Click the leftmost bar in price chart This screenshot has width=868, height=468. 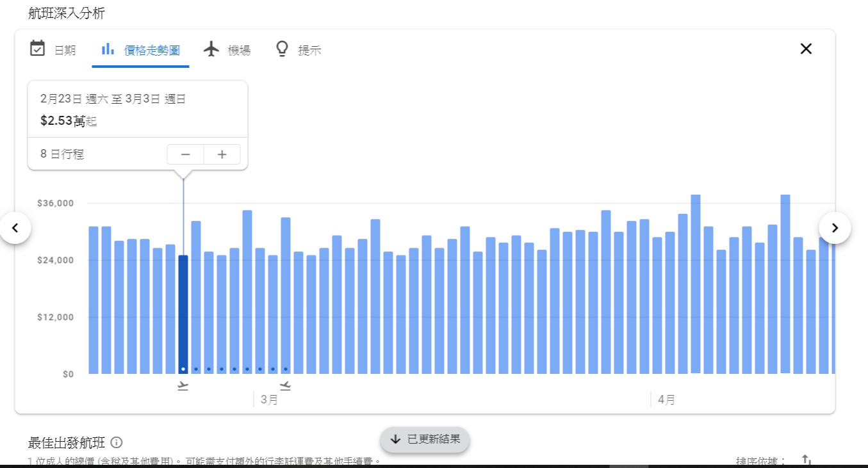point(94,300)
